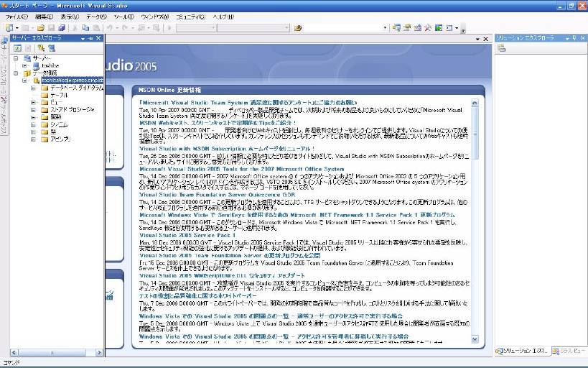Click the Copy toolbar icon
588x368 pixels.
(85, 28)
